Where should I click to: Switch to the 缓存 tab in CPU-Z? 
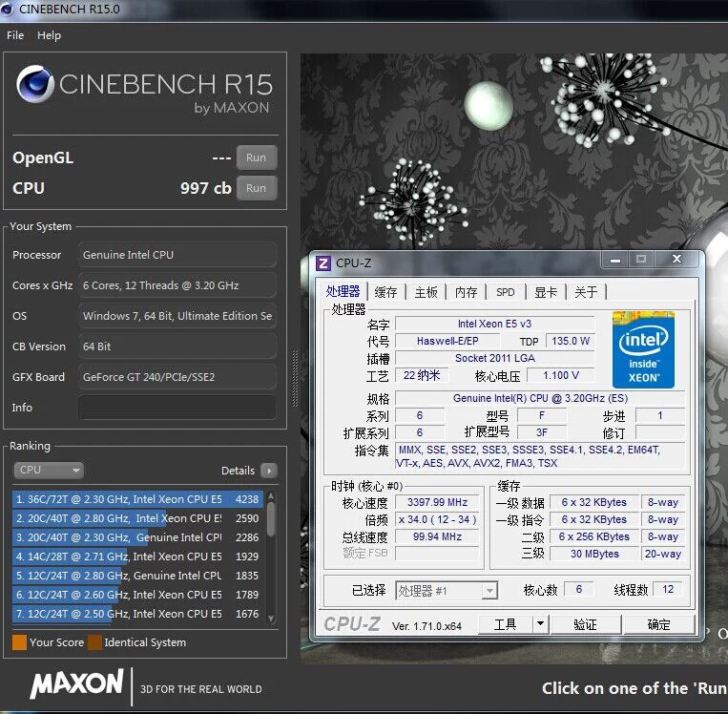coord(385,292)
